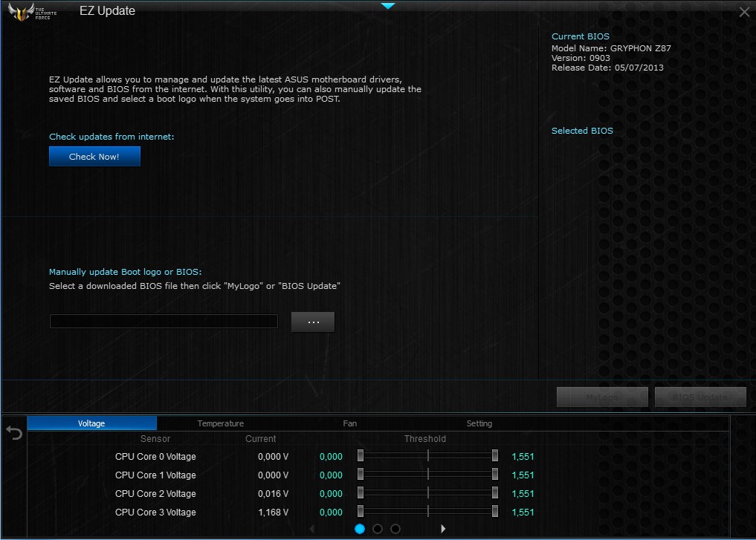Open the Setting tab
756x540 pixels.
(x=479, y=423)
